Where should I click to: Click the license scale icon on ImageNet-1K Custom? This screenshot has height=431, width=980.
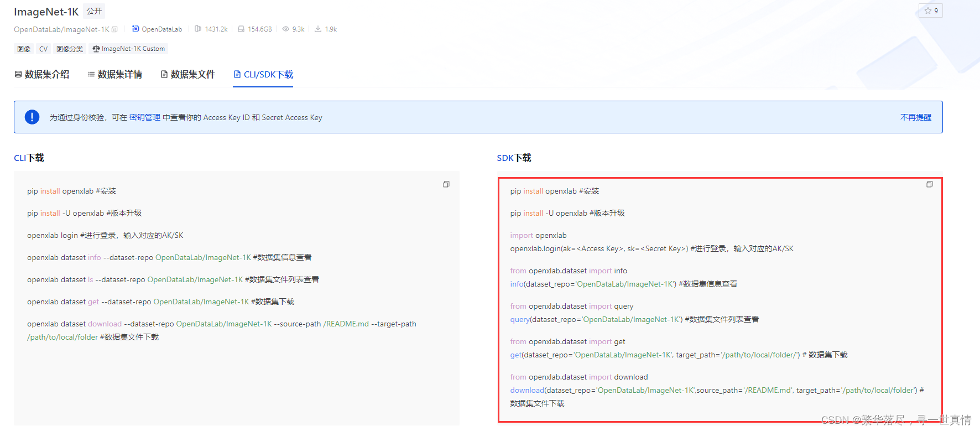pos(96,49)
